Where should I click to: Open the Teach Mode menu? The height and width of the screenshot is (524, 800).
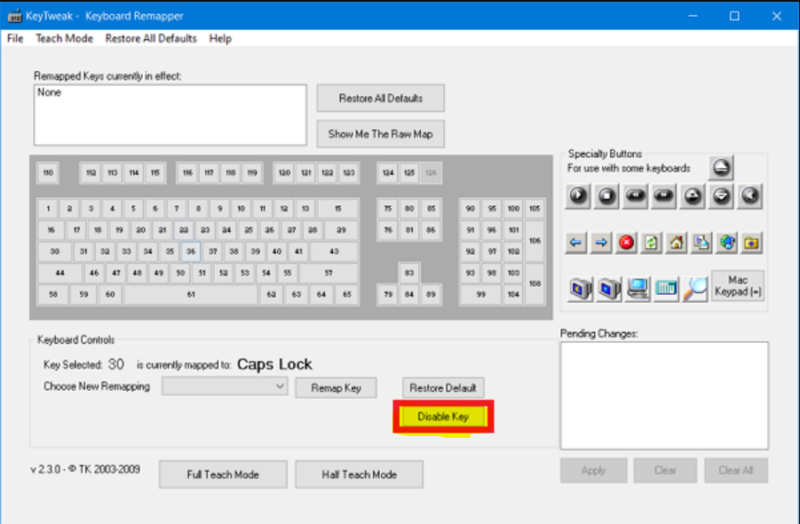(x=64, y=38)
